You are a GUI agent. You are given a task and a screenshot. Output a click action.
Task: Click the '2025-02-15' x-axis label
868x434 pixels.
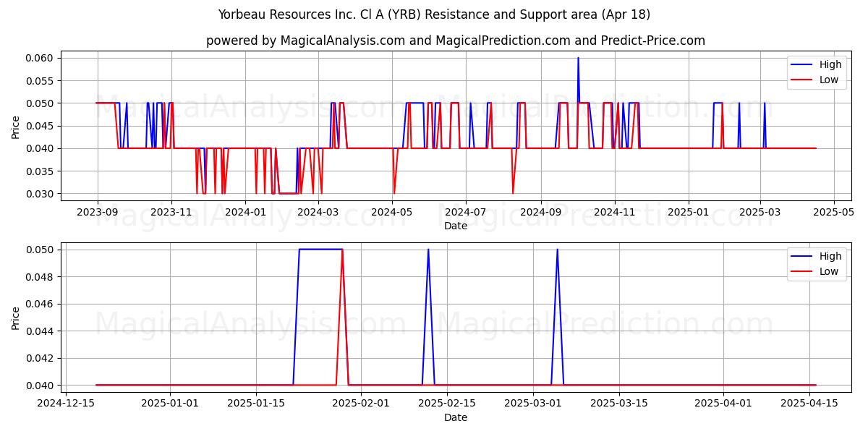446,404
